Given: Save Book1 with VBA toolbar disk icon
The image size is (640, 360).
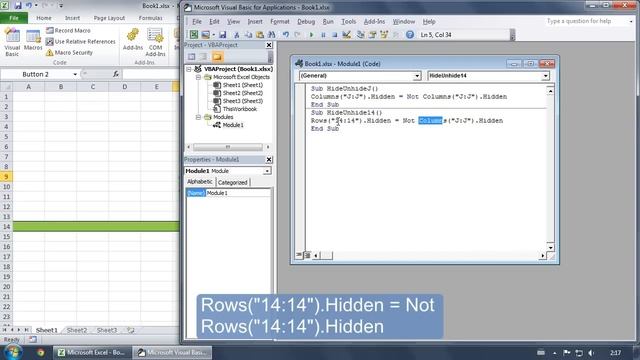Looking at the screenshot, I should point(222,35).
